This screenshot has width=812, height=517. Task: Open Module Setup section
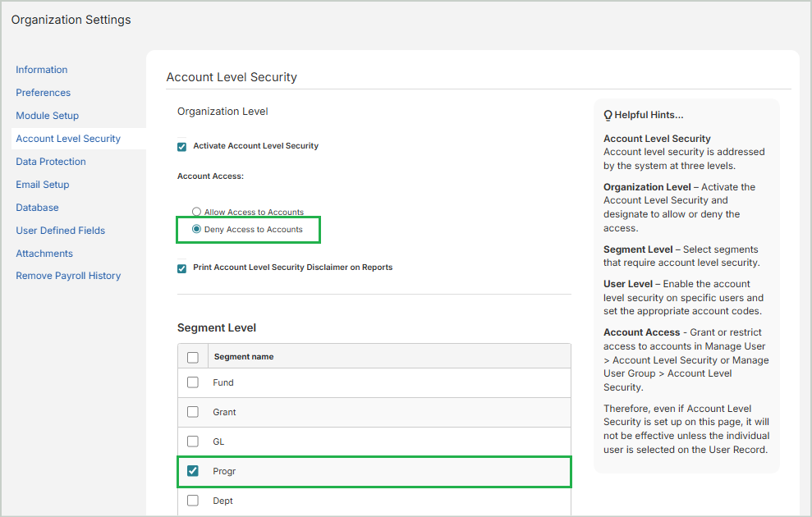48,116
